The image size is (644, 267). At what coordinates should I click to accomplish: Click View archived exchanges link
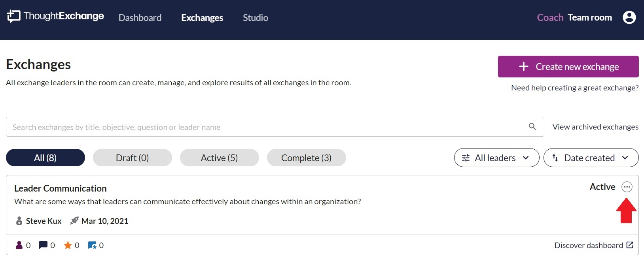coord(595,127)
